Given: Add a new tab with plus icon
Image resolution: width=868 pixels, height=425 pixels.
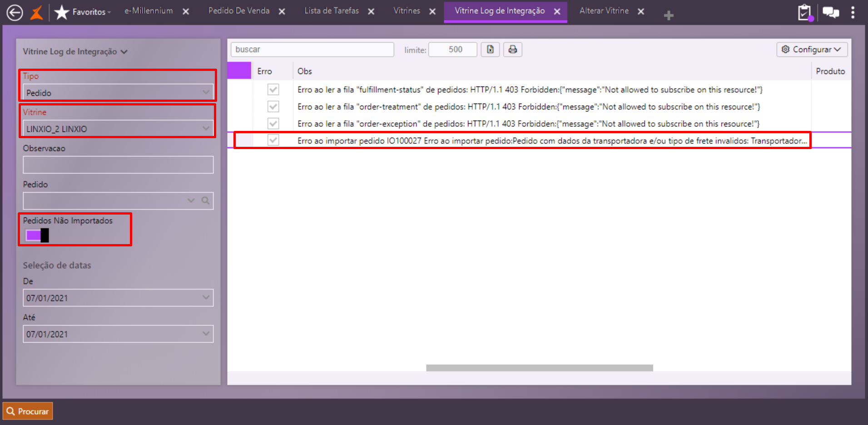Looking at the screenshot, I should (669, 15).
